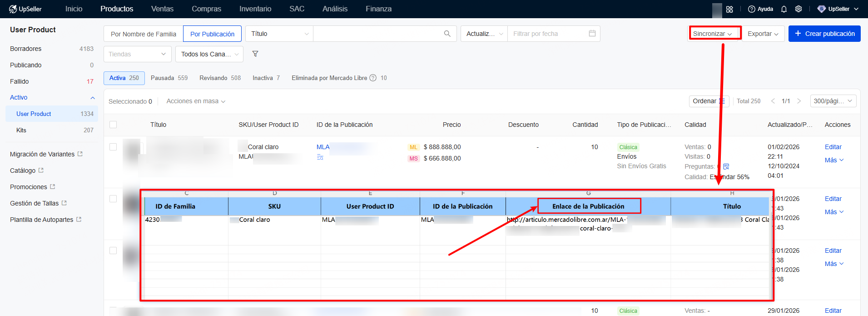Open settings gear in top bar
868x316 pixels.
799,9
